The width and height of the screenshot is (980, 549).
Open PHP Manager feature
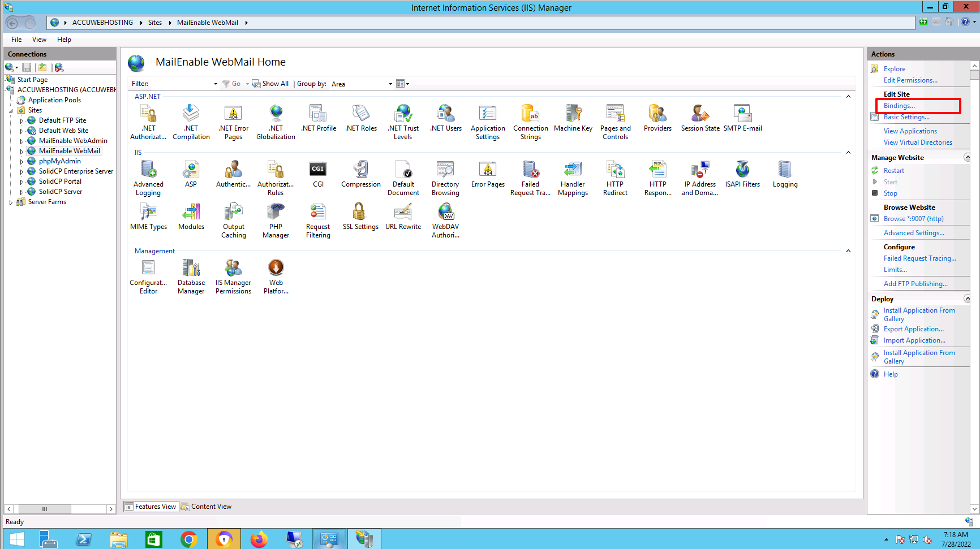tap(276, 221)
